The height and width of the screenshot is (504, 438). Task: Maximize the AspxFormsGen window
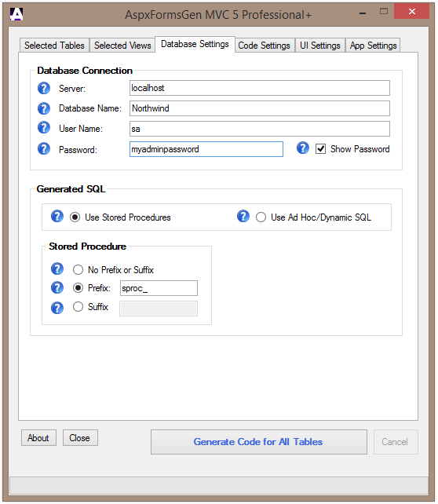coord(384,12)
